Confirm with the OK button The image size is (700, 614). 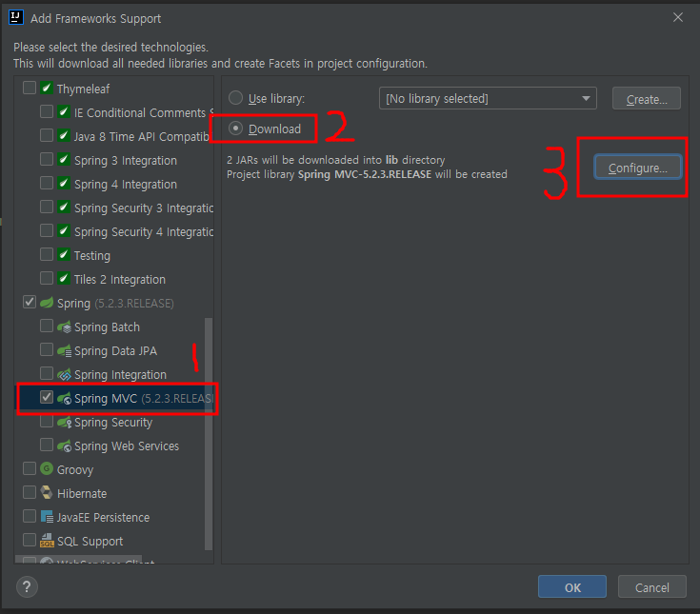[x=572, y=586]
